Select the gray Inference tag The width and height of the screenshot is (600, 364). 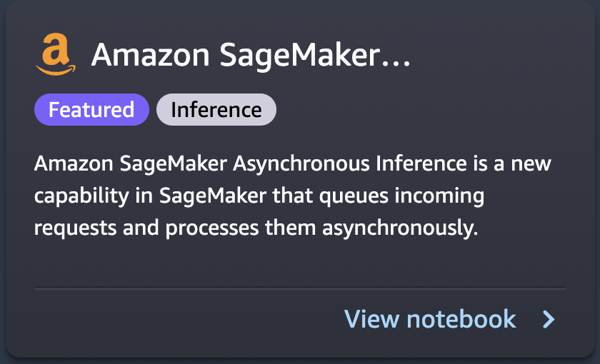pyautogui.click(x=216, y=110)
